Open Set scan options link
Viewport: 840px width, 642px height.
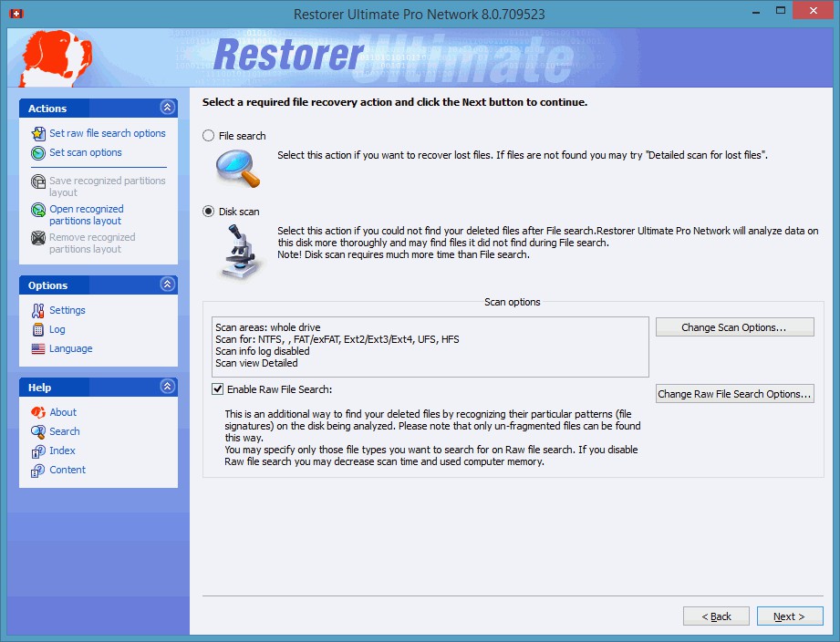[85, 152]
